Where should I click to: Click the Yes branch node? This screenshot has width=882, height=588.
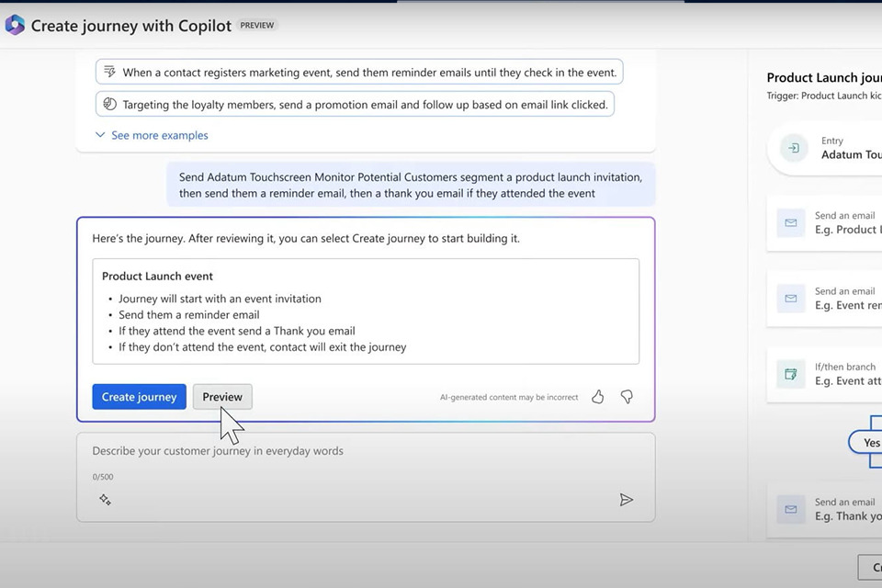pyautogui.click(x=869, y=443)
